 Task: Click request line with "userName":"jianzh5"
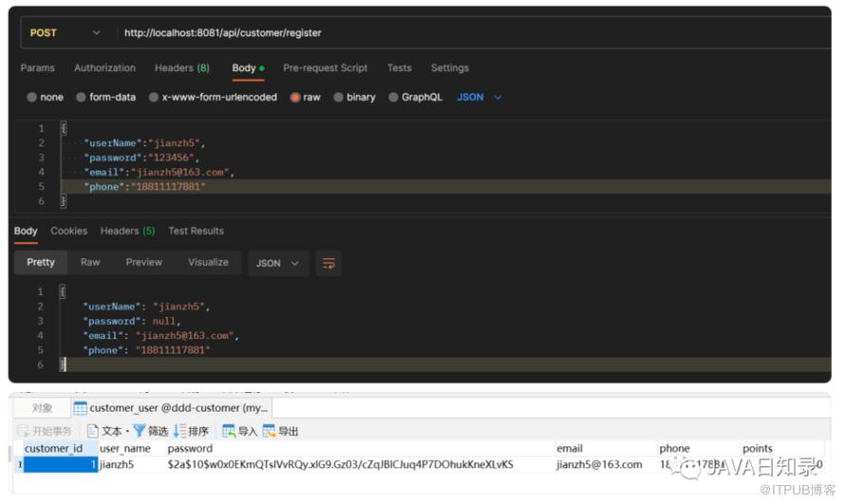tap(144, 143)
